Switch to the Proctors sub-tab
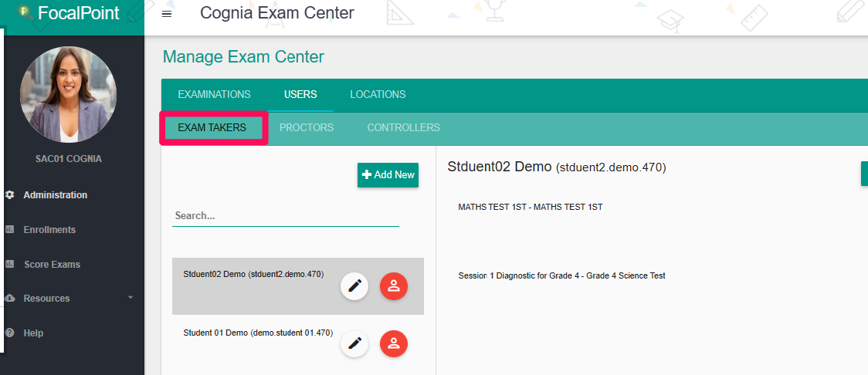 (307, 128)
